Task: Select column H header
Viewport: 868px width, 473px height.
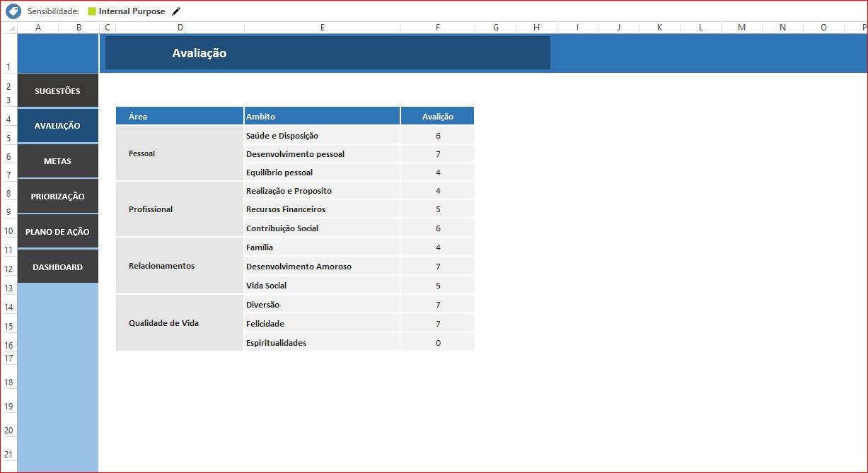Action: pyautogui.click(x=536, y=28)
